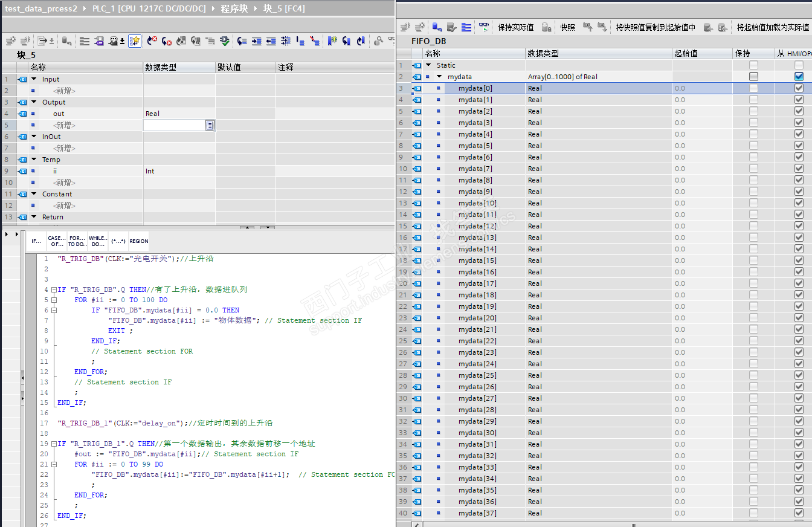Insert a REGION block template
Viewport: 812px width, 527px height.
138,241
